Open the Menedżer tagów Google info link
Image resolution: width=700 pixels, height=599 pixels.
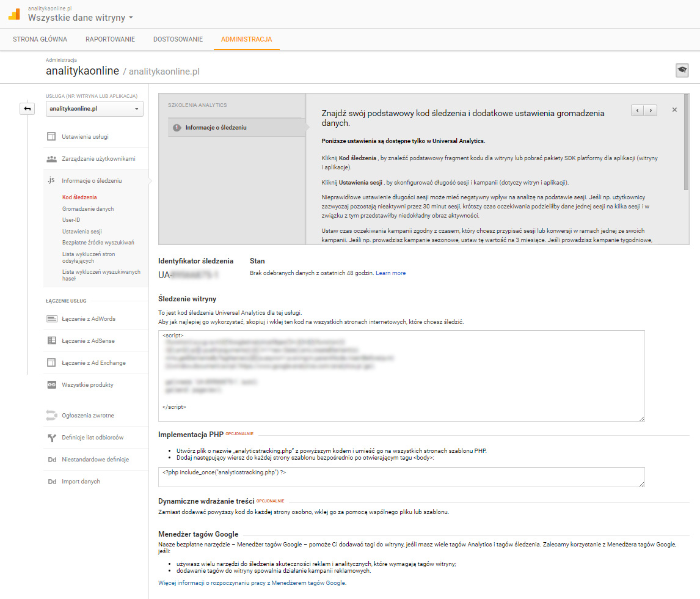coord(252,583)
